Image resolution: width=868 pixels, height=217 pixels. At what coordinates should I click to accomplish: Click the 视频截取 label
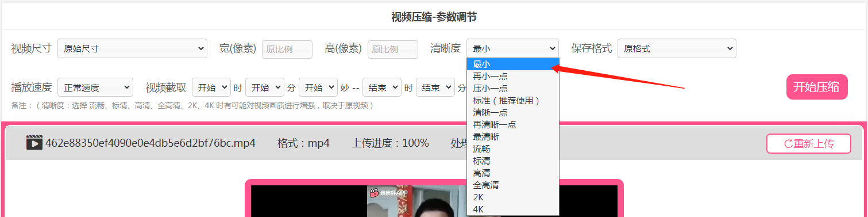coord(166,87)
